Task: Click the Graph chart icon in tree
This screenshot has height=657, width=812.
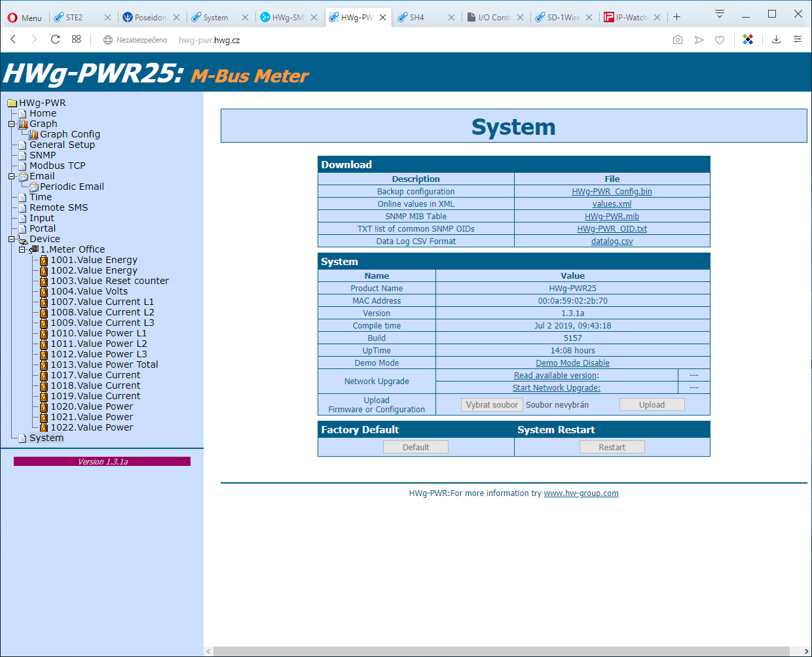Action: click(23, 124)
